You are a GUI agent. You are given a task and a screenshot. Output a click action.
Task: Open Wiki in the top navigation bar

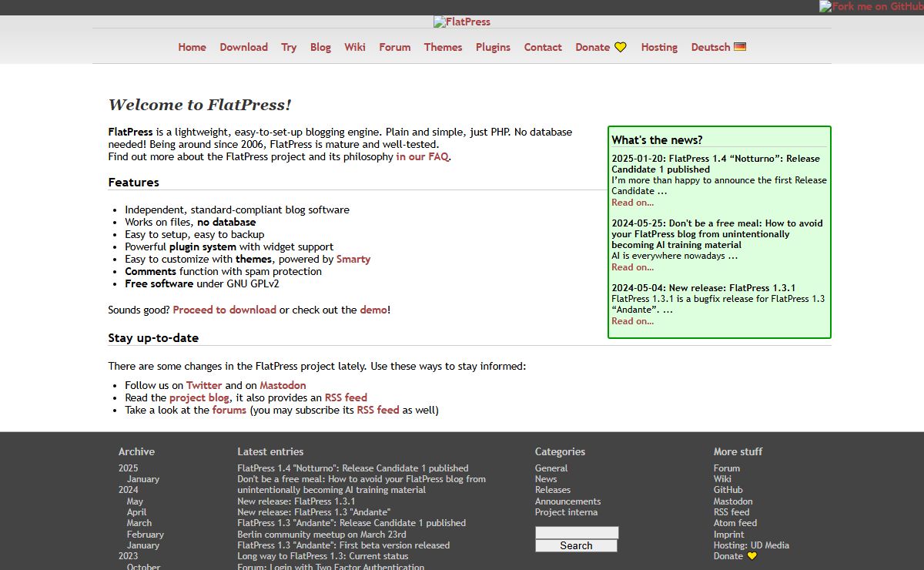click(355, 47)
